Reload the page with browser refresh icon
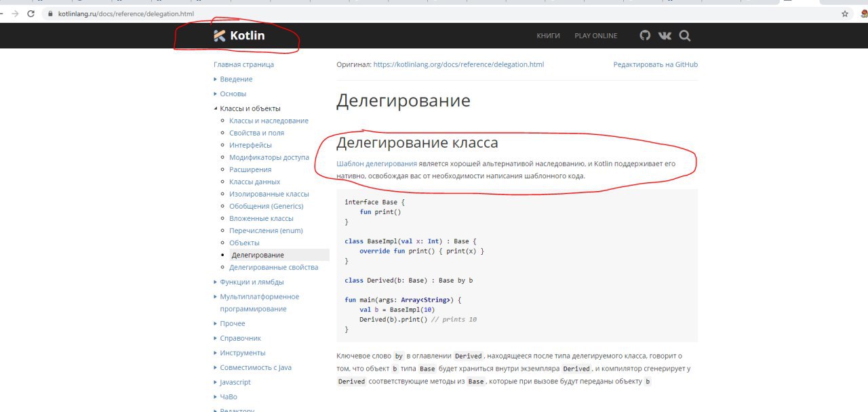The height and width of the screenshot is (412, 868). 31,14
